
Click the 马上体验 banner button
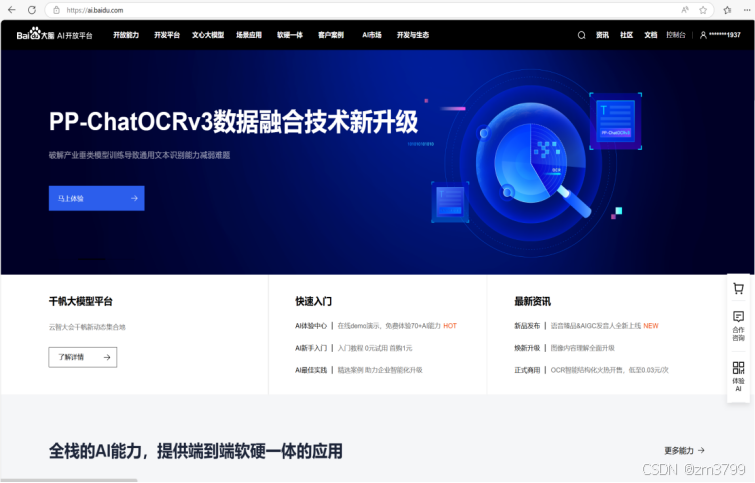(x=96, y=198)
